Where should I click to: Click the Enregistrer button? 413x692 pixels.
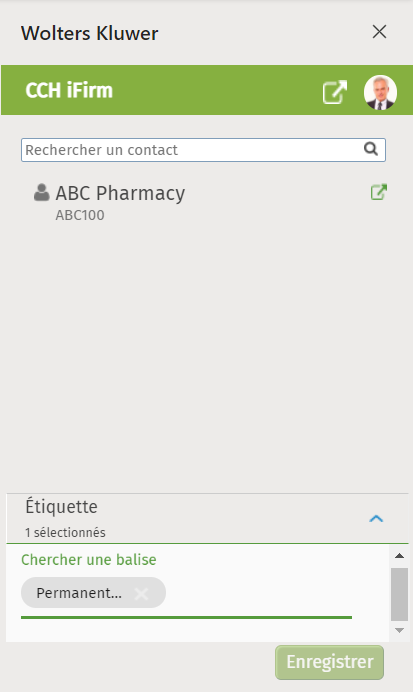pyautogui.click(x=330, y=662)
